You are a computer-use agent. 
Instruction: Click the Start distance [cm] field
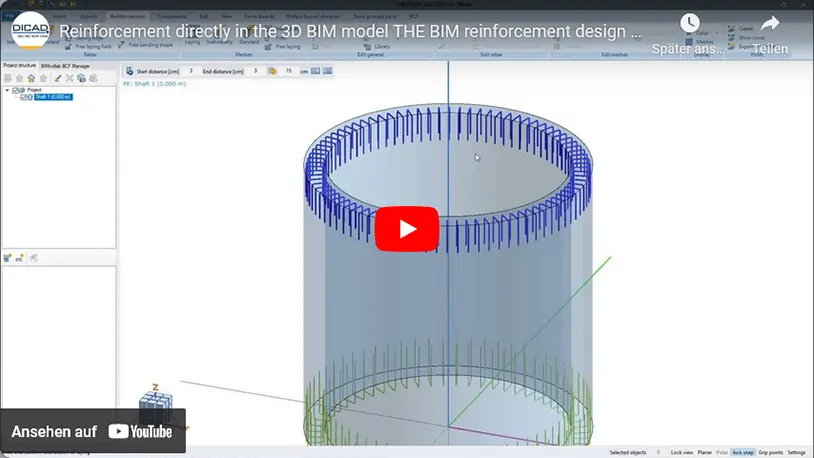191,71
